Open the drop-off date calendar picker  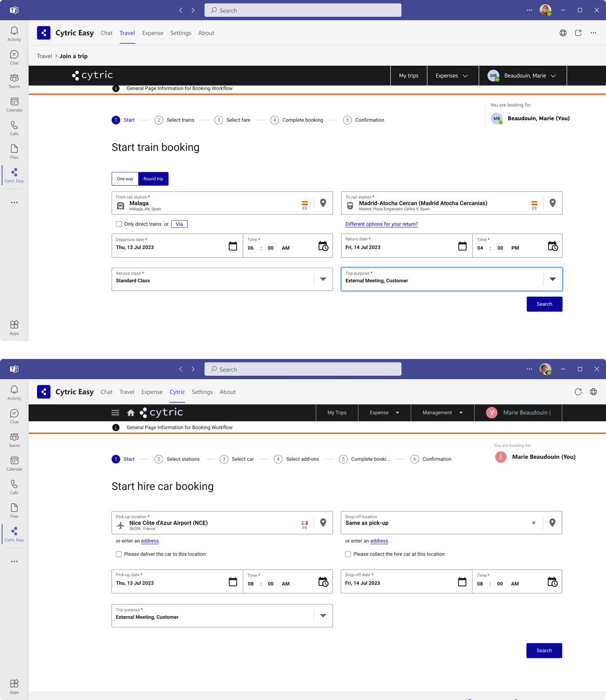click(462, 582)
